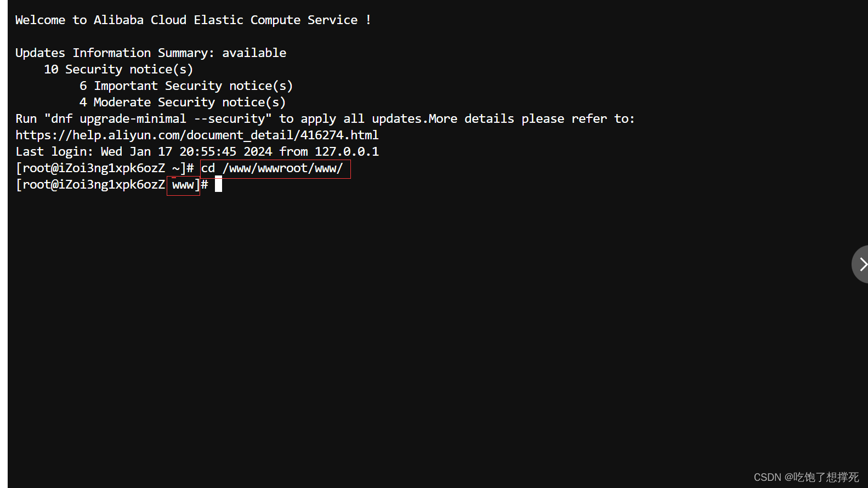Viewport: 868px width, 488px height.
Task: Click the Updates Information Summary line
Action: coord(150,53)
